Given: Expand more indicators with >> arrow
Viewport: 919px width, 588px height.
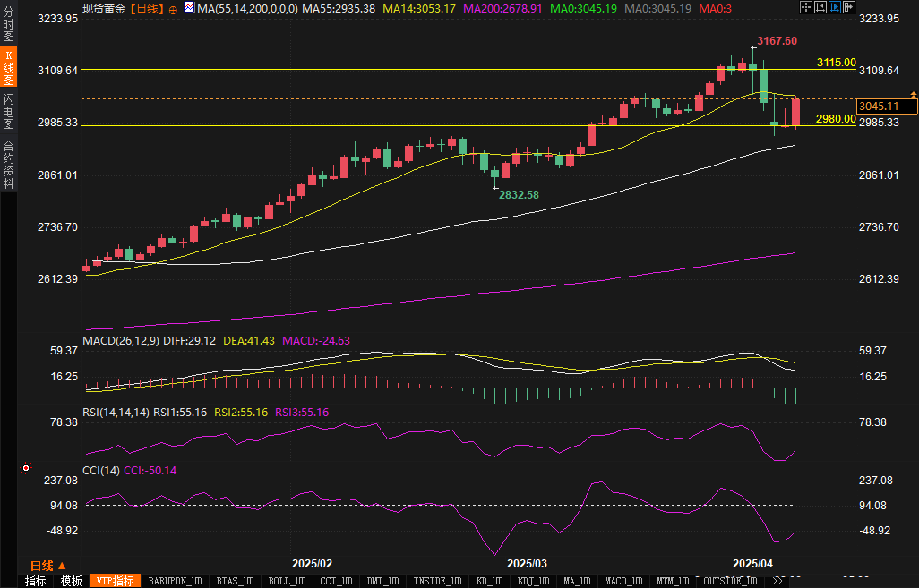Looking at the screenshot, I should [x=778, y=581].
